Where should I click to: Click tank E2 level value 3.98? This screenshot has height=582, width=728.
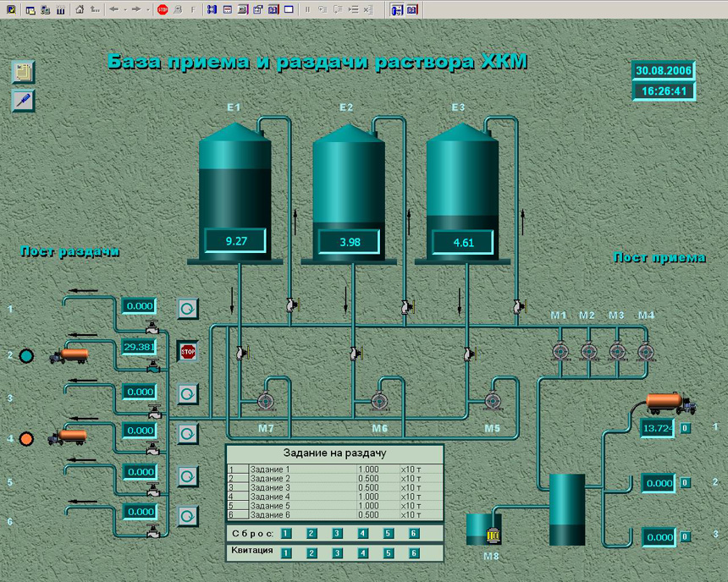click(349, 242)
